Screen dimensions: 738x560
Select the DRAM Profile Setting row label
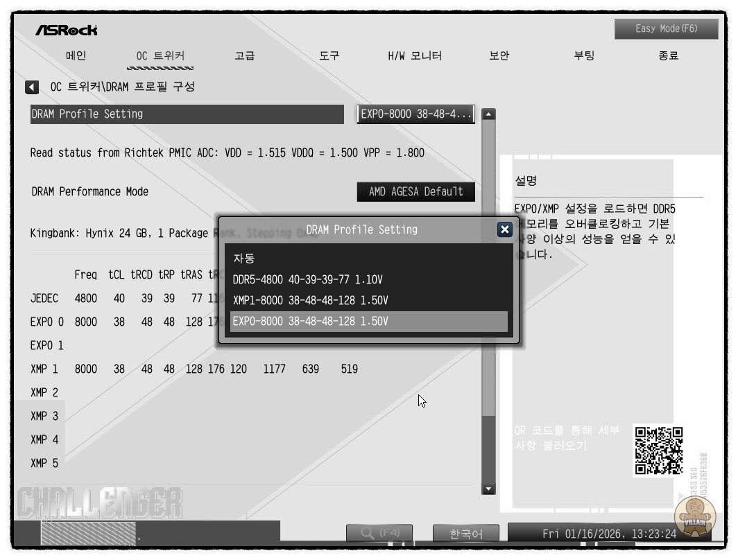pyautogui.click(x=187, y=114)
